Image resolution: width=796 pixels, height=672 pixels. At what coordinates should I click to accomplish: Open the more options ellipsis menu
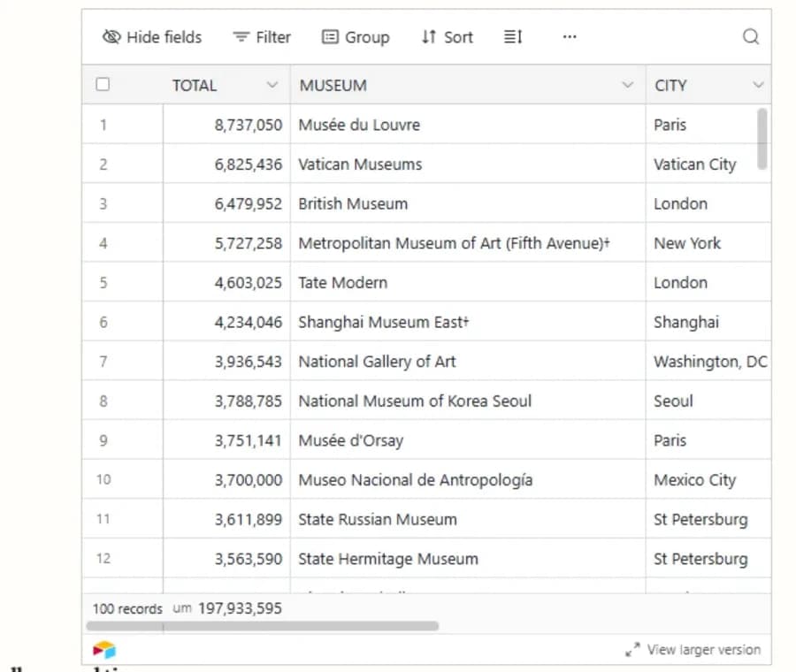point(570,36)
